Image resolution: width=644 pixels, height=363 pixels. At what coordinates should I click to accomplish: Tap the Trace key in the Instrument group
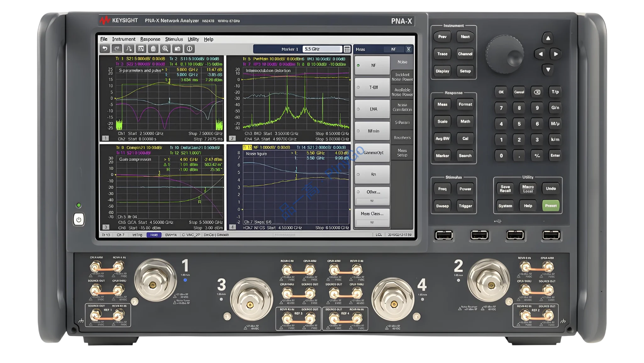[442, 54]
